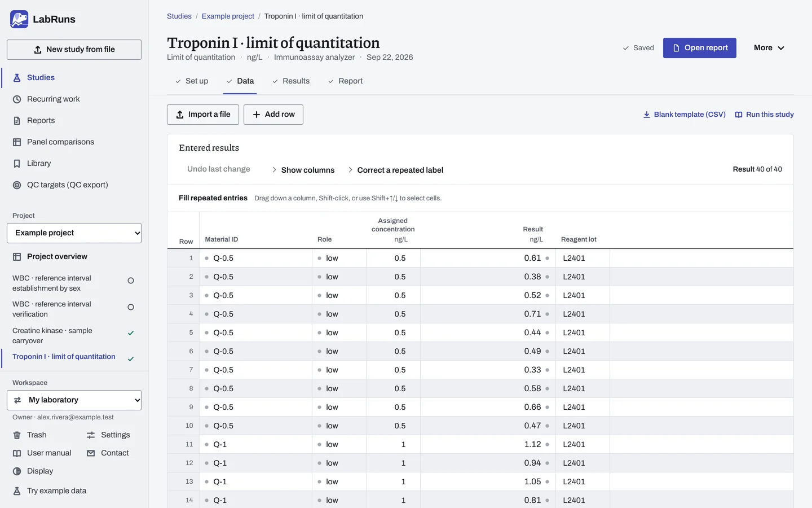Open the My laboratory workspace dropdown

pyautogui.click(x=74, y=400)
